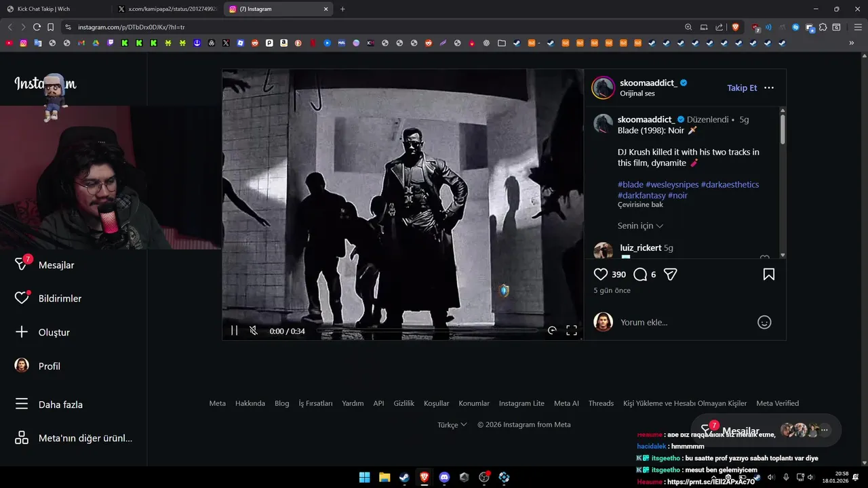Open YouTube bookmark in bookmarks bar

click(x=9, y=43)
